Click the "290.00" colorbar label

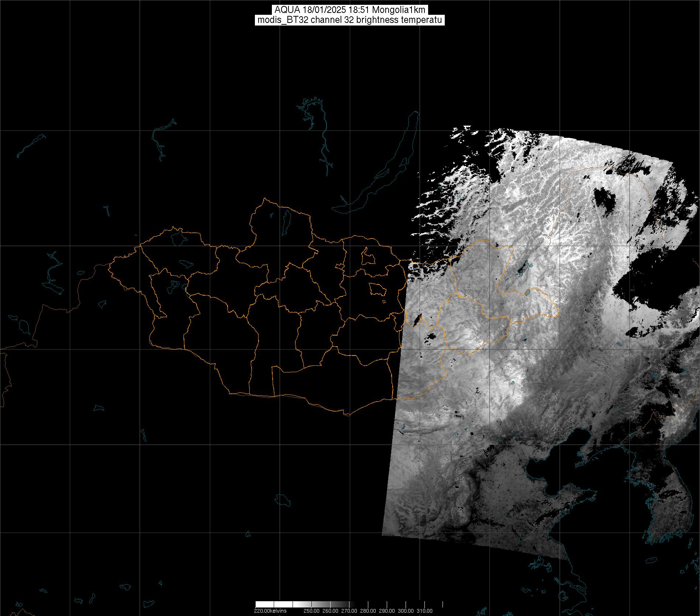click(x=387, y=610)
